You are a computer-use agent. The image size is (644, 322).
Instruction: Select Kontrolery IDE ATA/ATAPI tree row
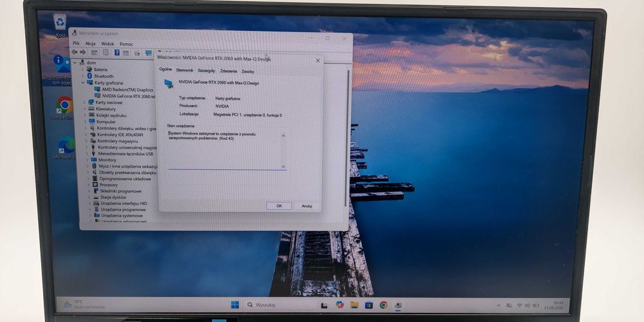(x=120, y=135)
